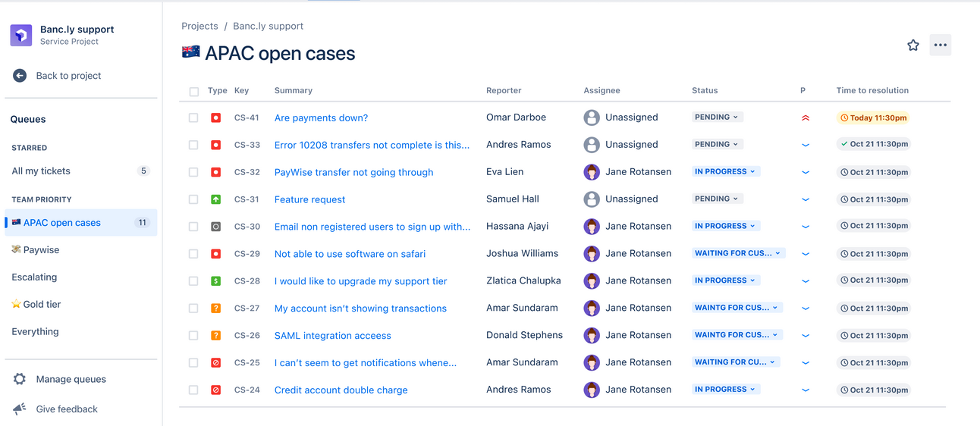The height and width of the screenshot is (426, 980).
Task: Open the status dropdown for CS-27
Action: tap(737, 308)
